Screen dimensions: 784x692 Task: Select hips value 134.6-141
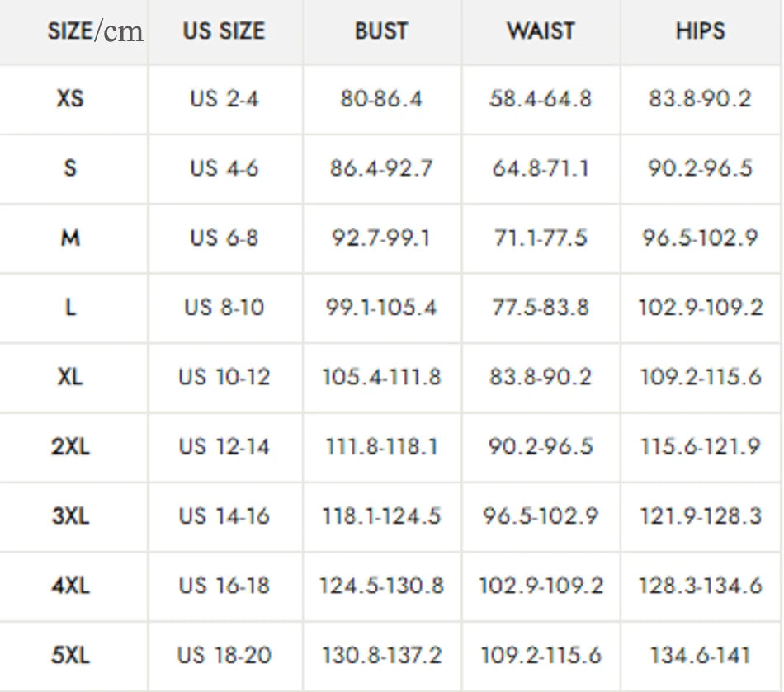700,656
